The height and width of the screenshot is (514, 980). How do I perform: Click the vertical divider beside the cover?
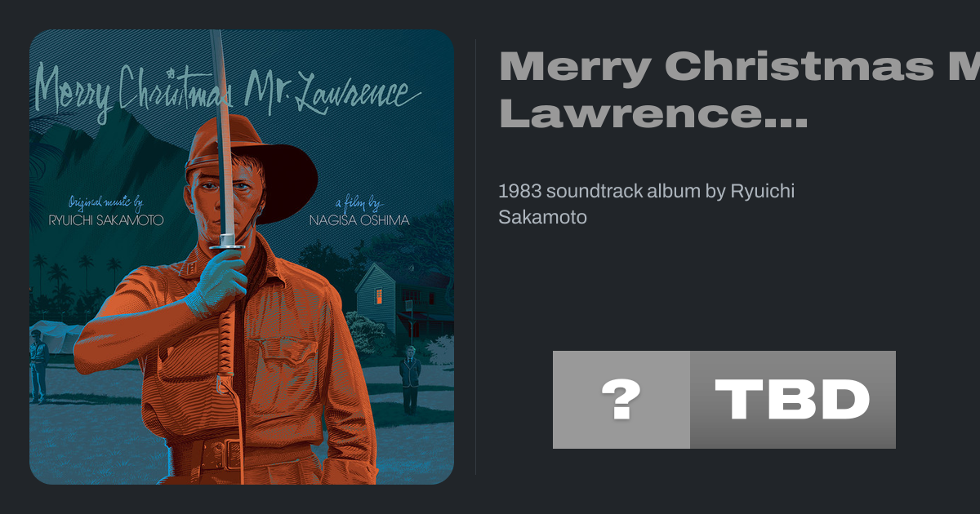coord(475,257)
